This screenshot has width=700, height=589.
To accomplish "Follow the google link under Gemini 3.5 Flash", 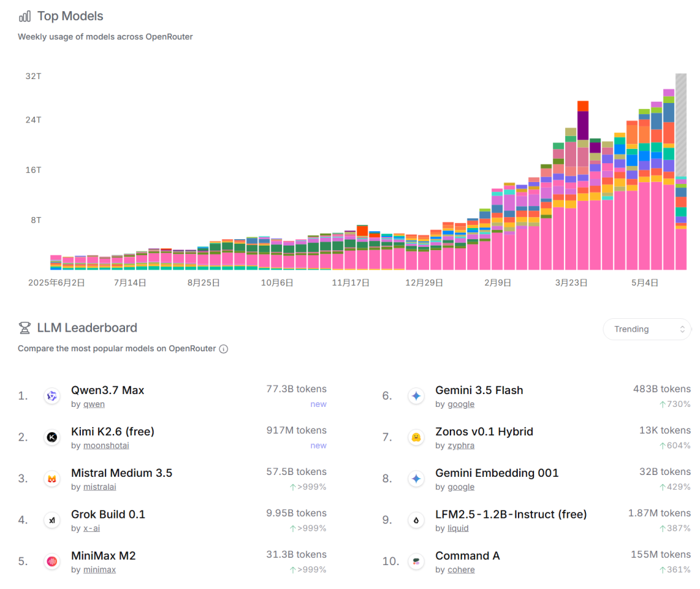I will (461, 404).
